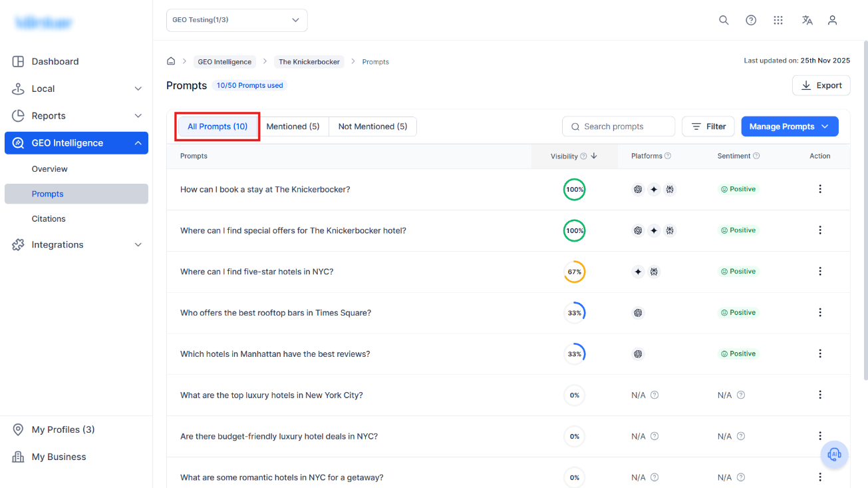
Task: Click the help question mark icon
Action: tap(751, 21)
